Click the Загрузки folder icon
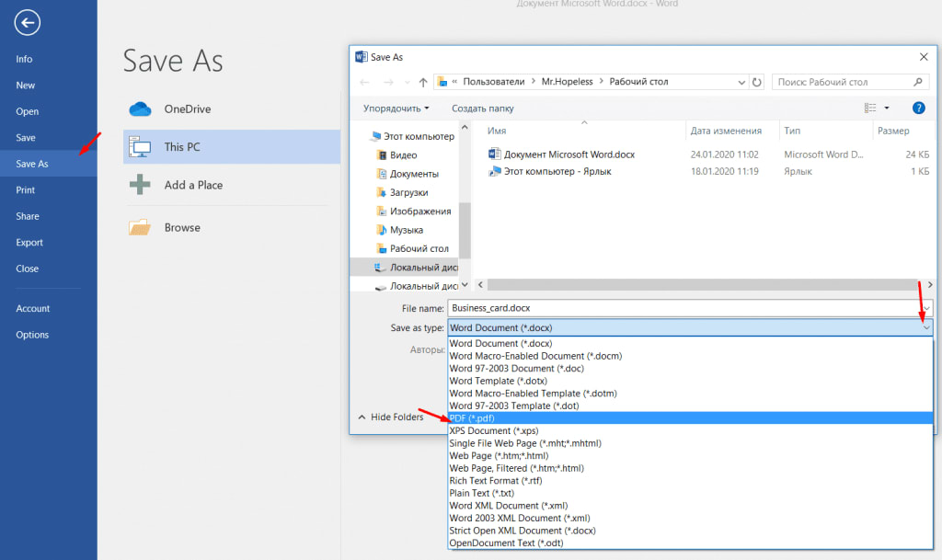942x560 pixels. pyautogui.click(x=382, y=193)
